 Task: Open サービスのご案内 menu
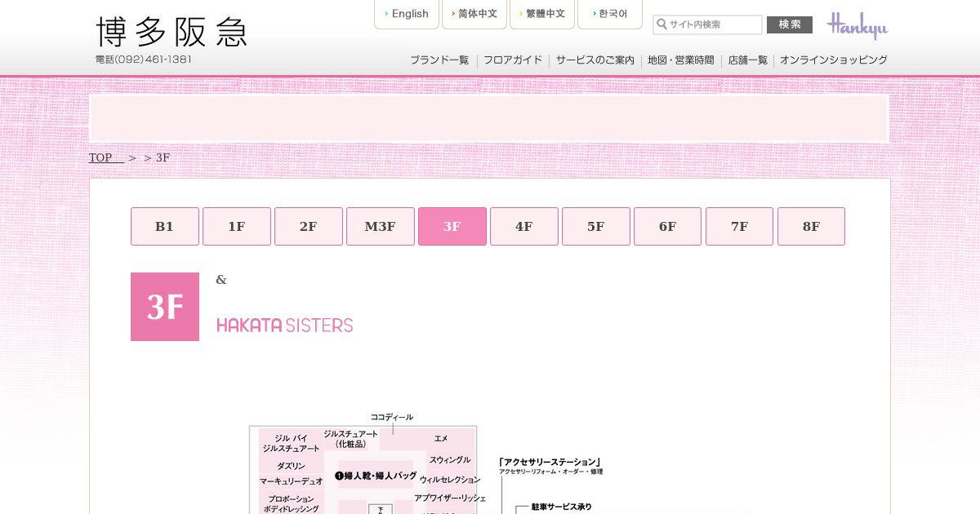point(595,60)
